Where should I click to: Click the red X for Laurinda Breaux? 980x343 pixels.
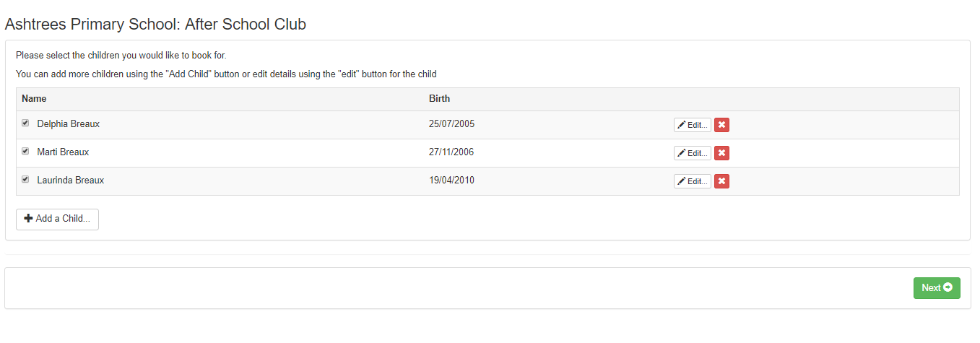click(x=721, y=181)
